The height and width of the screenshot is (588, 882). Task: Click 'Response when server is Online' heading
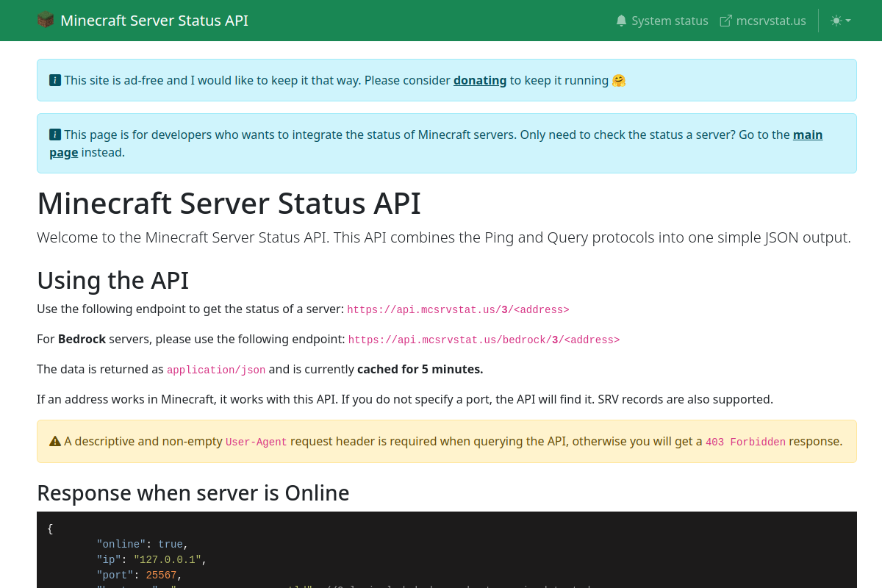[x=193, y=492]
